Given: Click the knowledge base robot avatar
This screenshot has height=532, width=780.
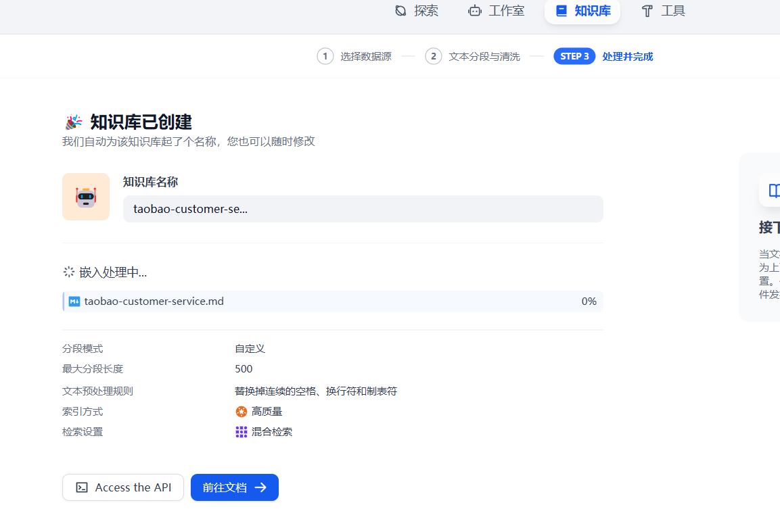Looking at the screenshot, I should [x=85, y=197].
